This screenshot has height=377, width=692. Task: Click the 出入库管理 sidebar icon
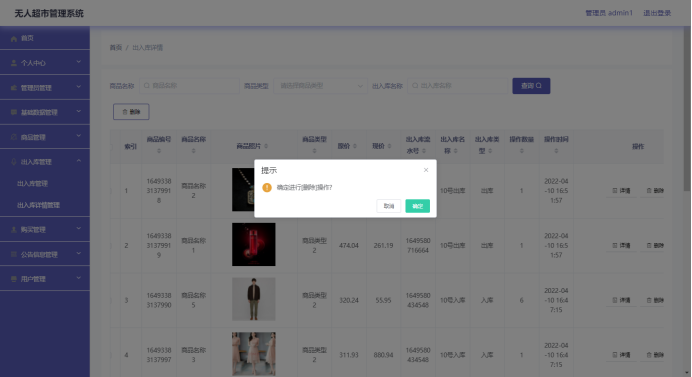coord(14,162)
